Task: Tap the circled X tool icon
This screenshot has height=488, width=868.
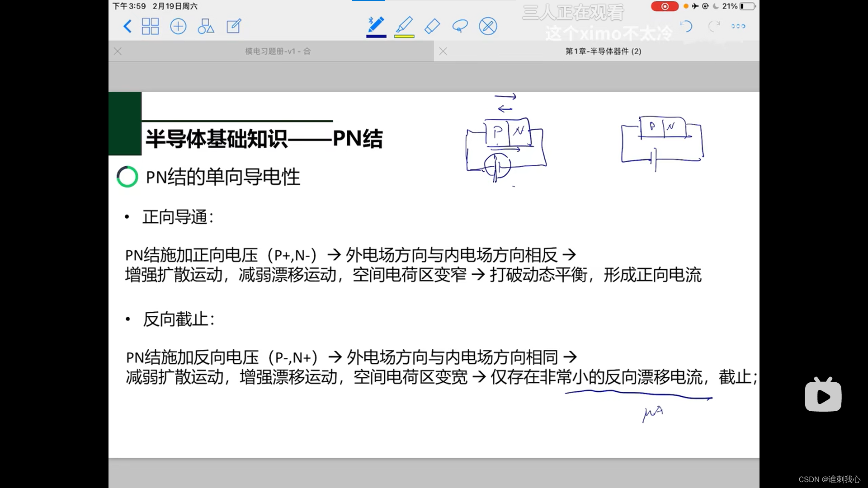Action: (488, 26)
